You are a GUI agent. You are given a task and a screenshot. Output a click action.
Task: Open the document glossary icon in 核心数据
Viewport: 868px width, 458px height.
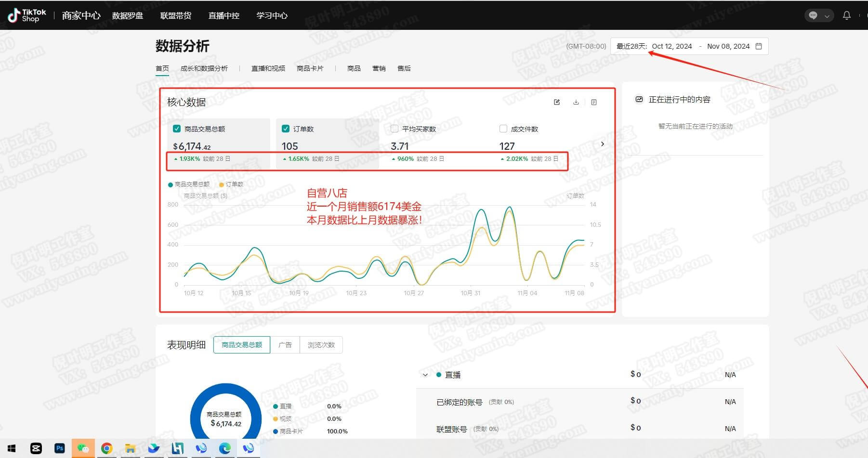594,102
